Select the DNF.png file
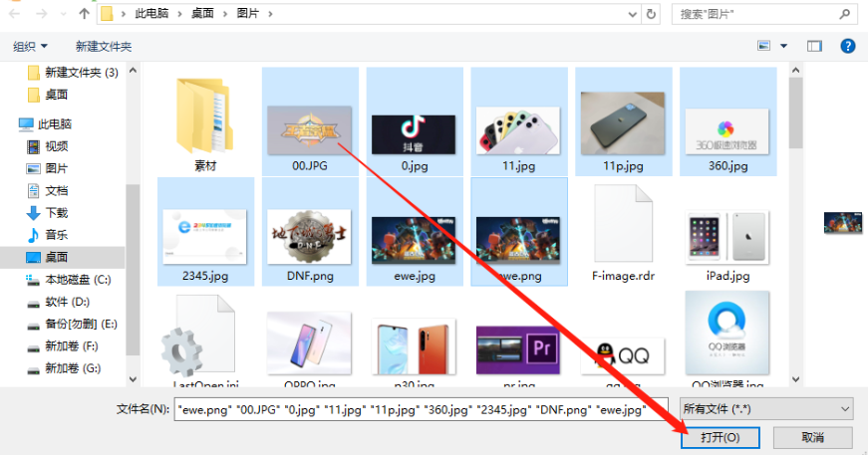Screen dimensions: 868x455 [x=310, y=232]
